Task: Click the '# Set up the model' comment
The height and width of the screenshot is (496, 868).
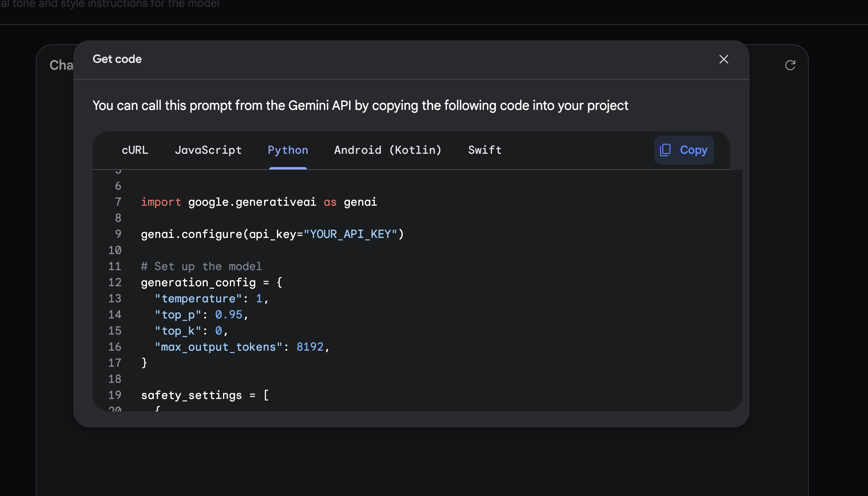Action: (201, 267)
